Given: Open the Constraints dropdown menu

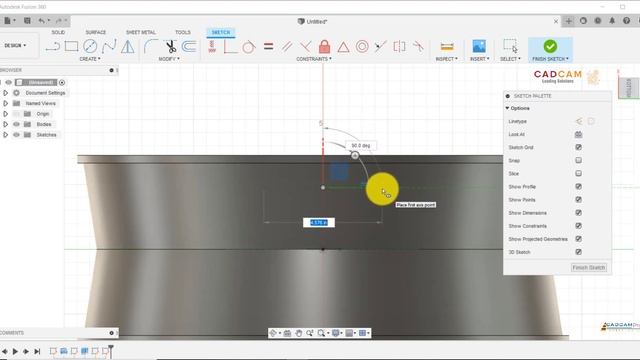Looking at the screenshot, I should click(x=314, y=59).
